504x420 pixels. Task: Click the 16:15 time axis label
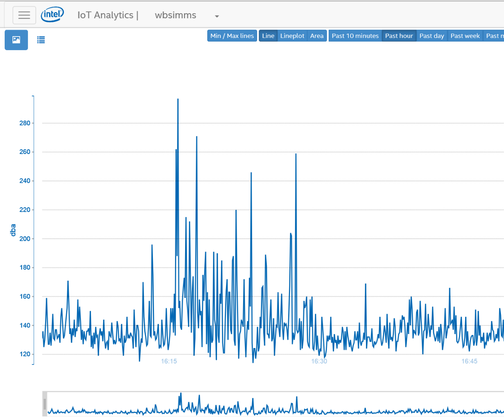click(x=169, y=361)
